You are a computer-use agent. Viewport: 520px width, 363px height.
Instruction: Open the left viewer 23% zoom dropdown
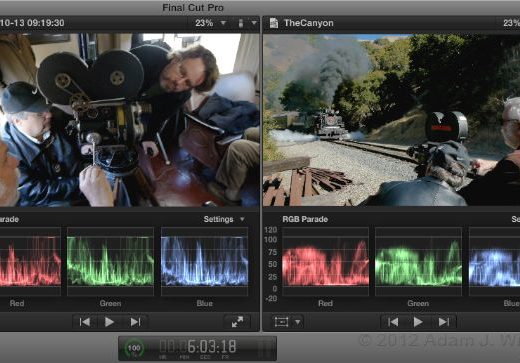point(211,23)
